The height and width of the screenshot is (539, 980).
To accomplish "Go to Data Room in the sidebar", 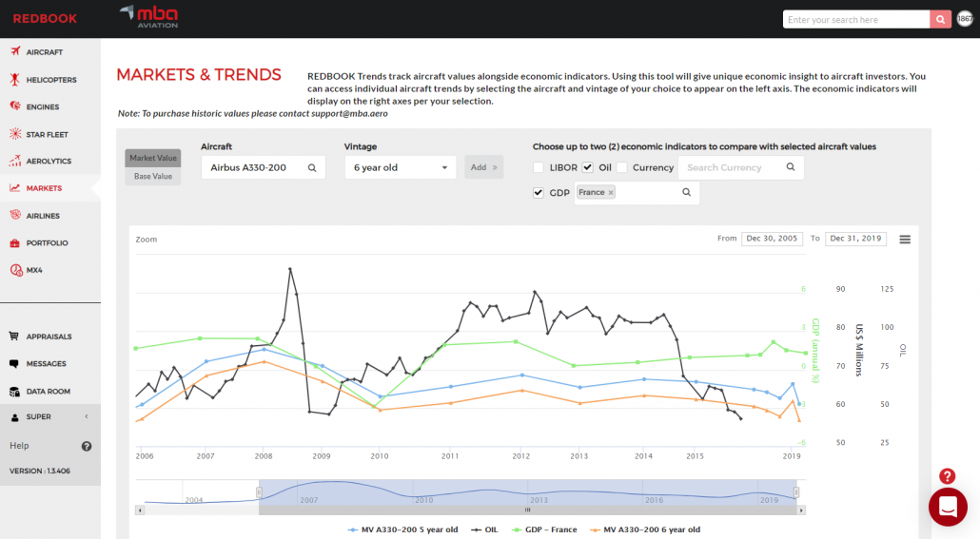I will [x=50, y=392].
